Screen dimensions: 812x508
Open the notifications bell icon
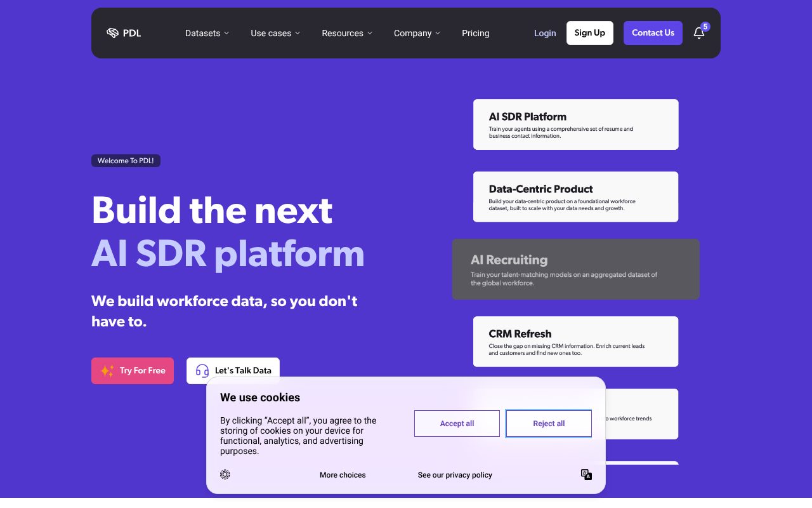pyautogui.click(x=698, y=34)
